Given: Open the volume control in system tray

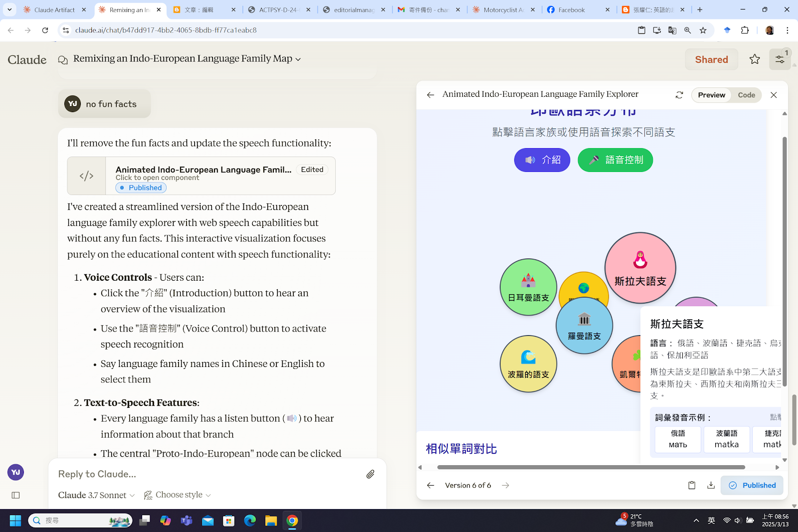Looking at the screenshot, I should (x=738, y=521).
